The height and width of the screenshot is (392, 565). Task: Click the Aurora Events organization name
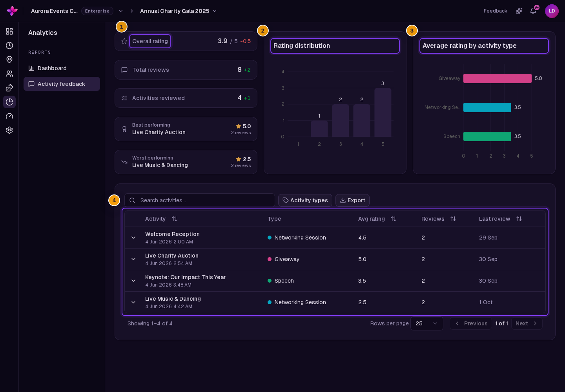pyautogui.click(x=54, y=11)
